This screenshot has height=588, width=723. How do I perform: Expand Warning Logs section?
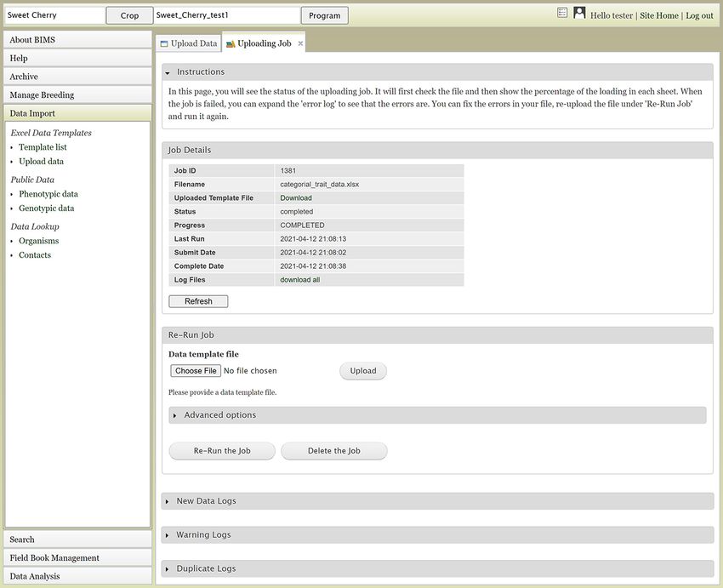click(x=437, y=535)
